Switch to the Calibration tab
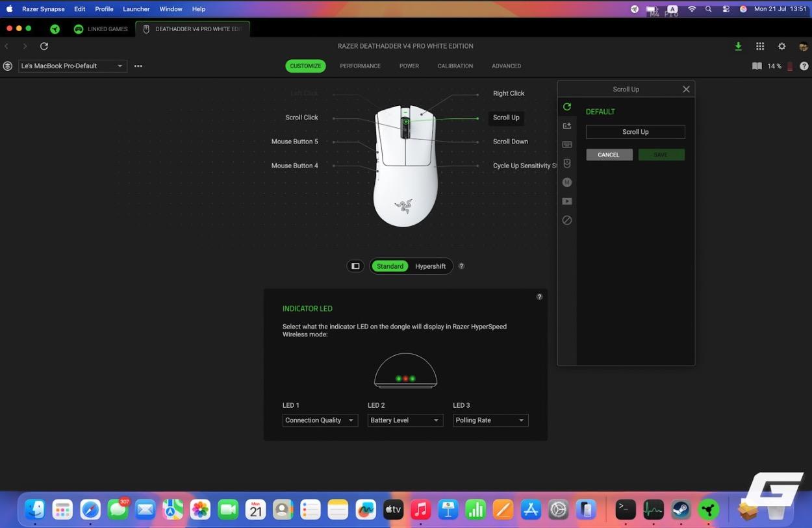 455,66
